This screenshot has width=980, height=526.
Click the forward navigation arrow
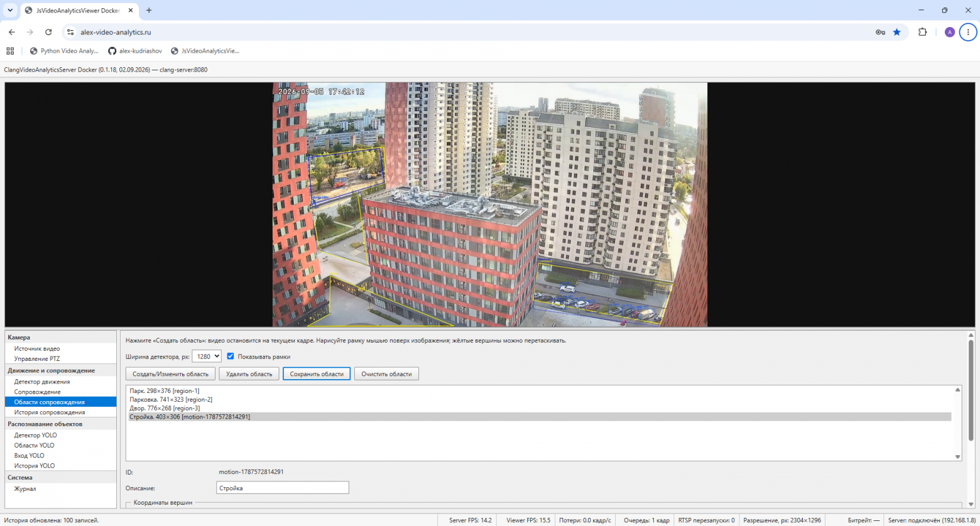click(x=30, y=32)
